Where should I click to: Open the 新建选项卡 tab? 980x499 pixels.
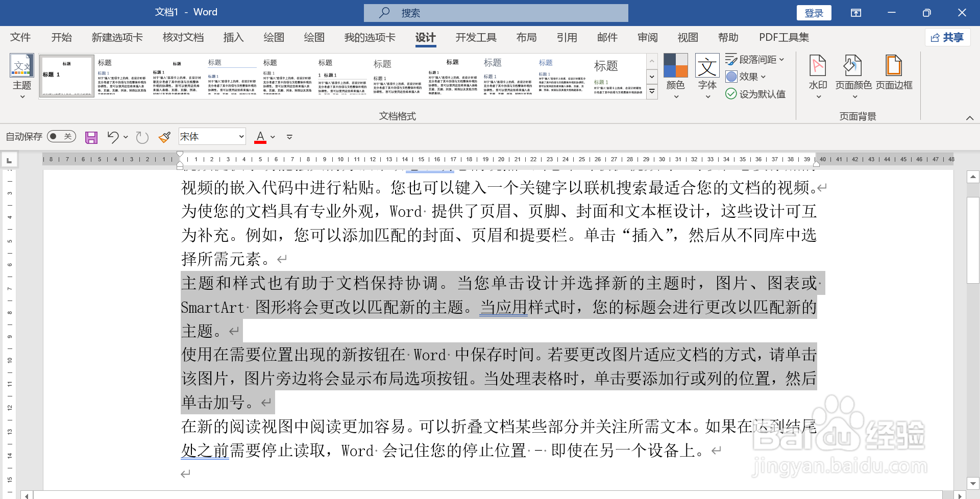pyautogui.click(x=117, y=37)
